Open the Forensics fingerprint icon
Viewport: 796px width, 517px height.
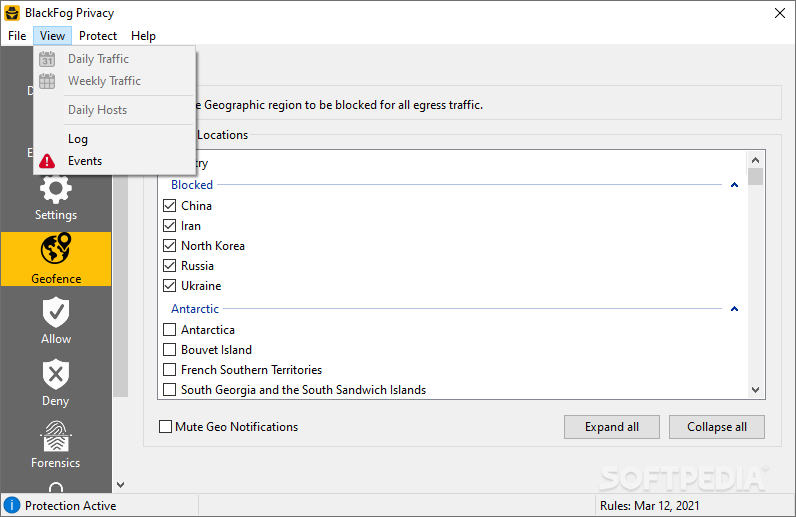[56, 436]
